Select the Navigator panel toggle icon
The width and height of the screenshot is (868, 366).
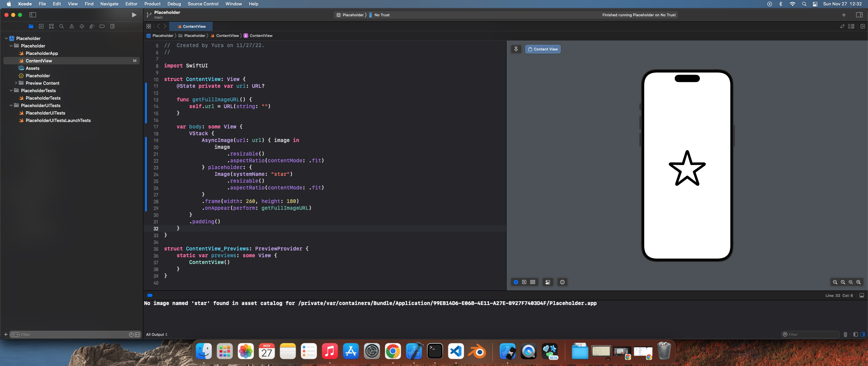(x=33, y=15)
